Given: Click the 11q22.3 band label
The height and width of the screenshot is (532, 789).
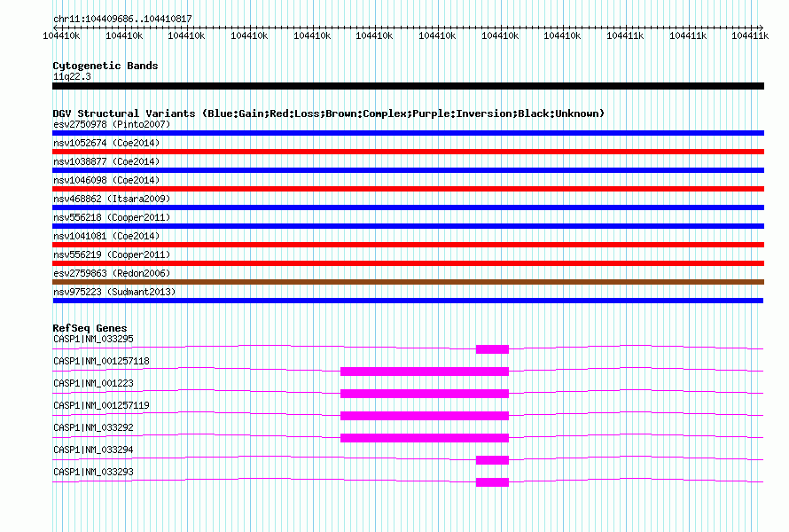Looking at the screenshot, I should pyautogui.click(x=72, y=76).
